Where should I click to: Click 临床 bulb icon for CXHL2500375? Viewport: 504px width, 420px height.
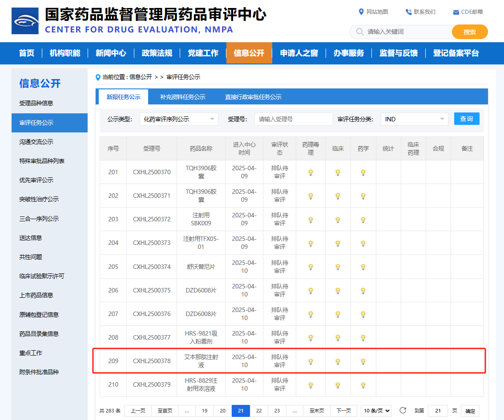click(338, 291)
